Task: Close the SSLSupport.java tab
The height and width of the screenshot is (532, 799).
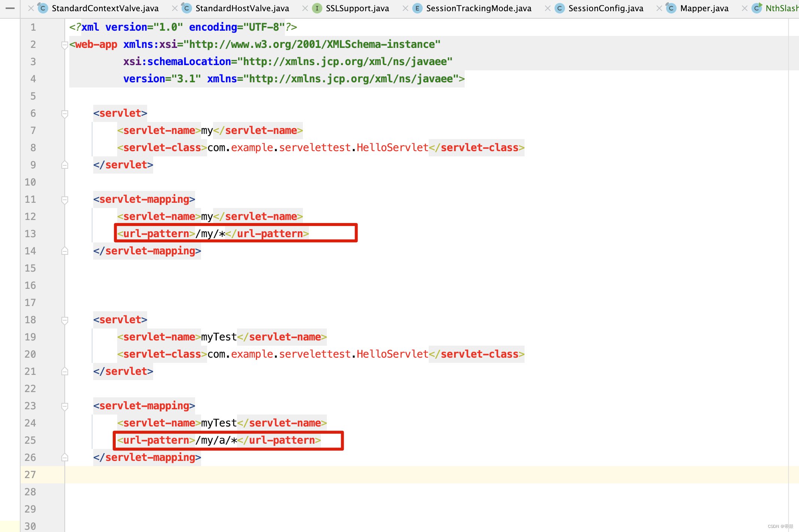Action: pyautogui.click(x=305, y=8)
